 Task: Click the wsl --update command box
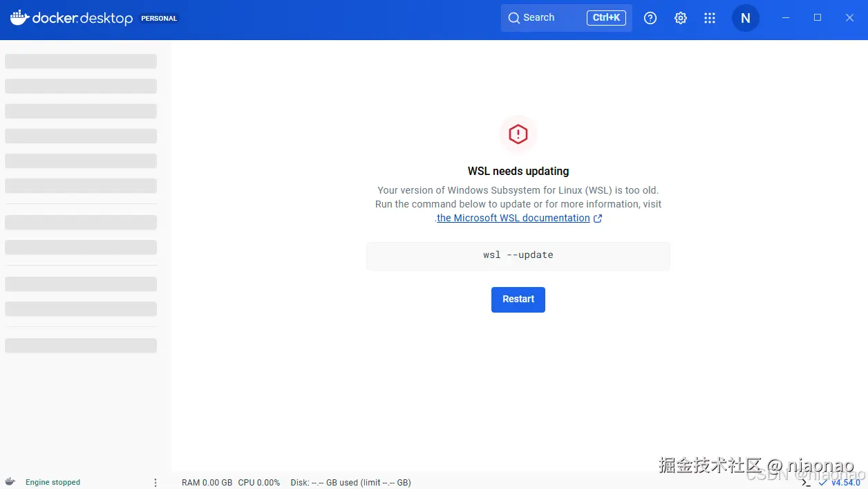[518, 255]
